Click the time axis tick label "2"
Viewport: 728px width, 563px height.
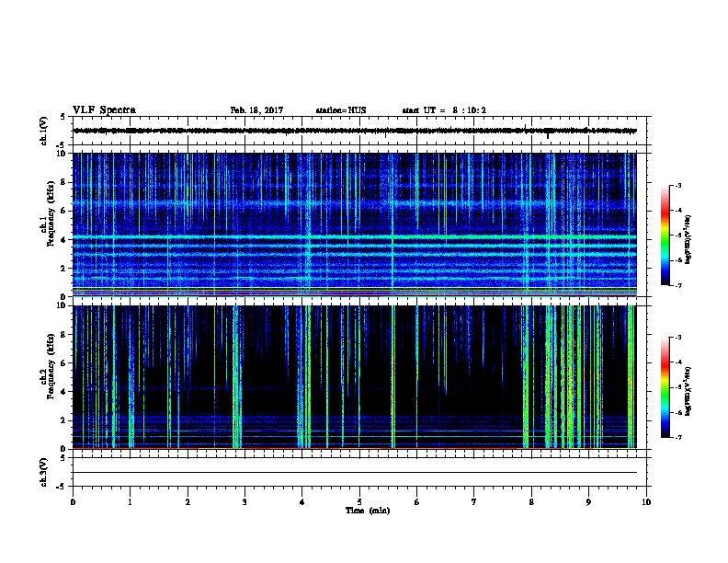pyautogui.click(x=188, y=502)
